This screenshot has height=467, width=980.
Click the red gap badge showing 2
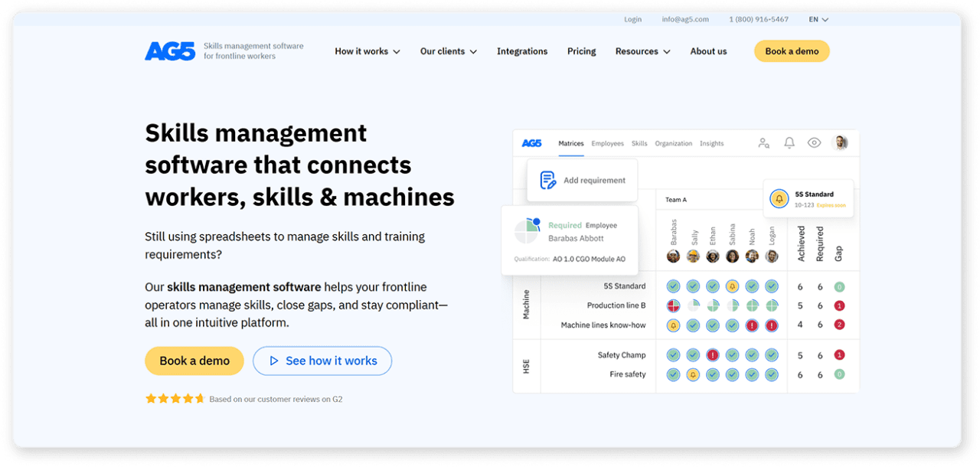[x=839, y=325]
